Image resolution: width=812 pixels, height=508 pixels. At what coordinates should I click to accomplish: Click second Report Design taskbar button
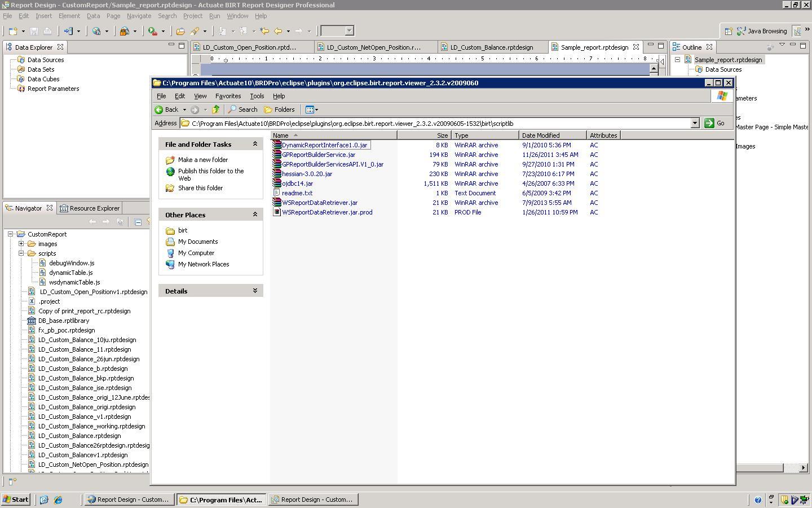[312, 500]
